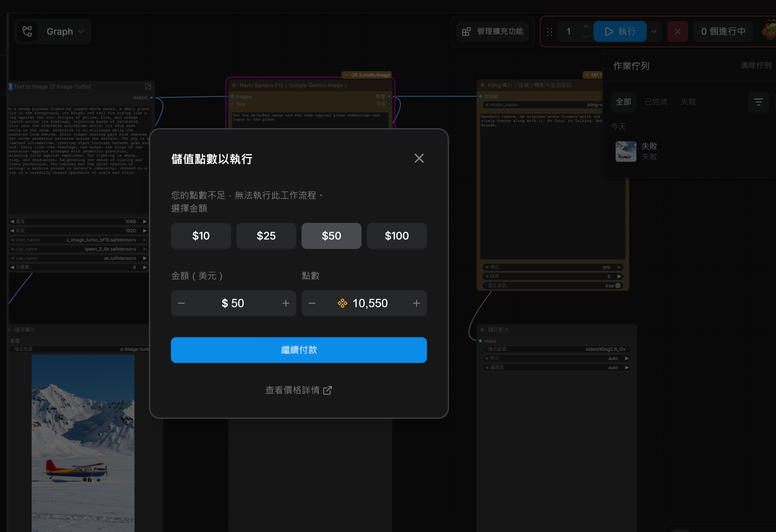The height and width of the screenshot is (532, 776).
Task: Open 查看價格詳情 external link icon
Action: [328, 390]
